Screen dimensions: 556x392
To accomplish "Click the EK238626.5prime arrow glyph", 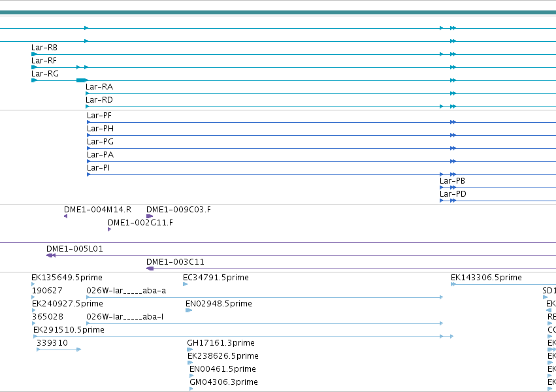I will click(x=190, y=363).
